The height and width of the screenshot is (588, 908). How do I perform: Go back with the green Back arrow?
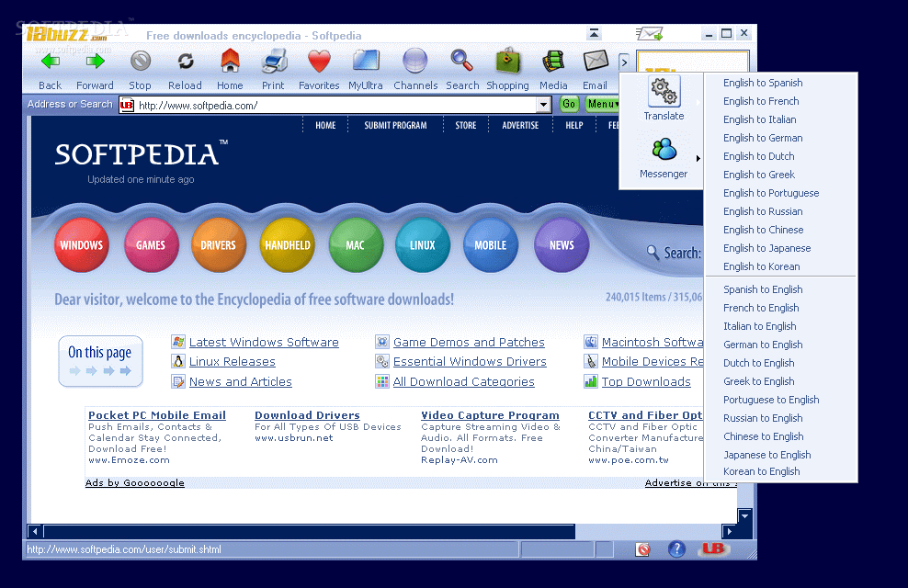51,62
